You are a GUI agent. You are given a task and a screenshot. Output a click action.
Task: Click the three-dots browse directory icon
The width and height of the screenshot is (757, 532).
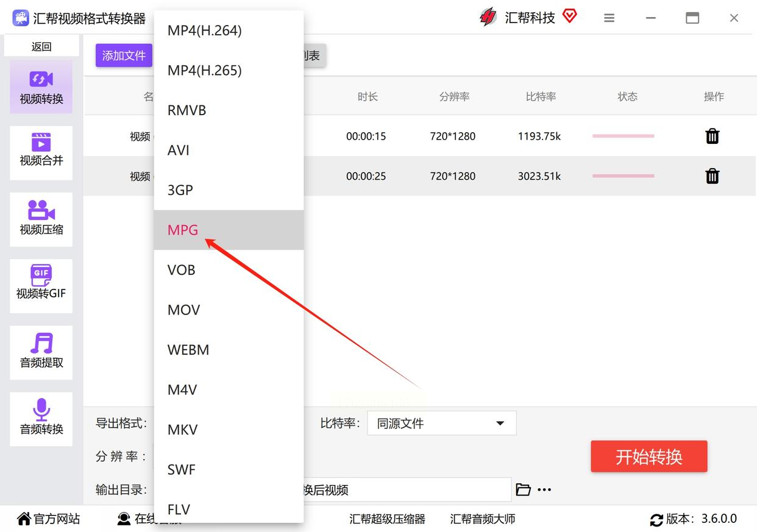pyautogui.click(x=544, y=489)
